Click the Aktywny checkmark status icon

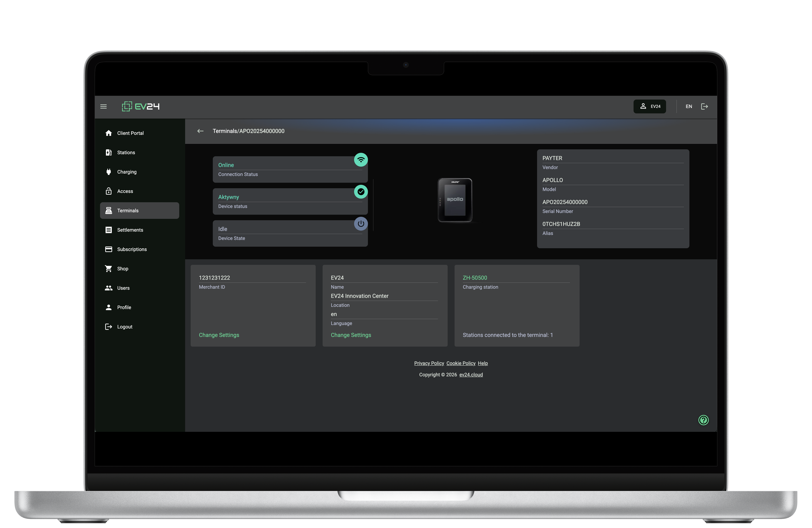(361, 192)
